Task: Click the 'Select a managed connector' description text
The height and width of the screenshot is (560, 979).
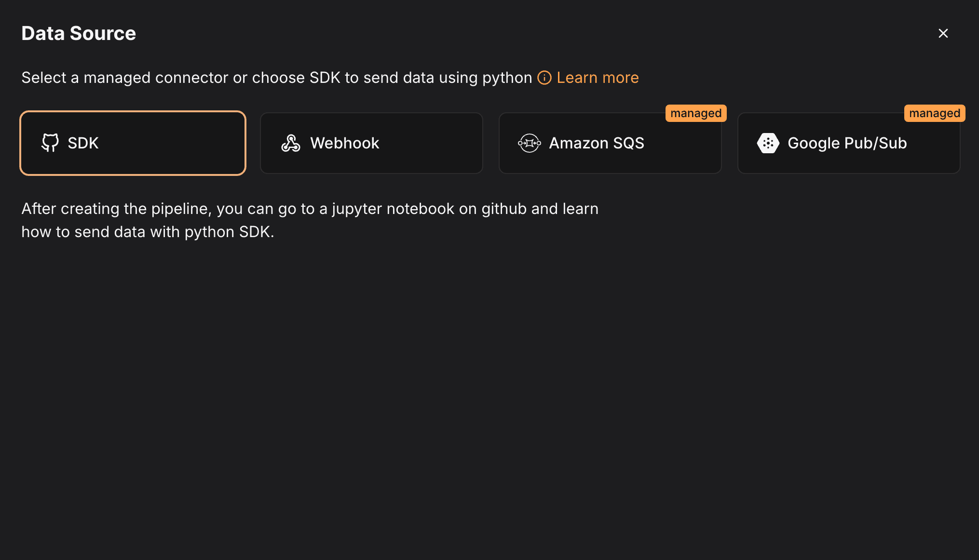Action: (x=276, y=78)
